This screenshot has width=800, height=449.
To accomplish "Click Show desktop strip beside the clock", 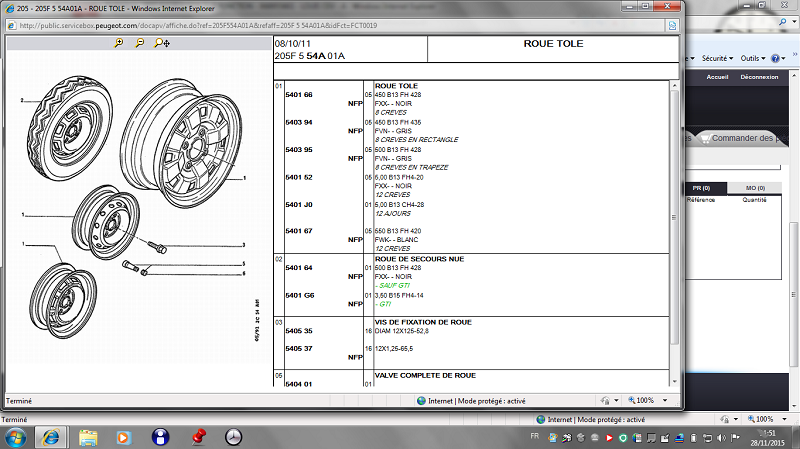I will click(x=796, y=438).
